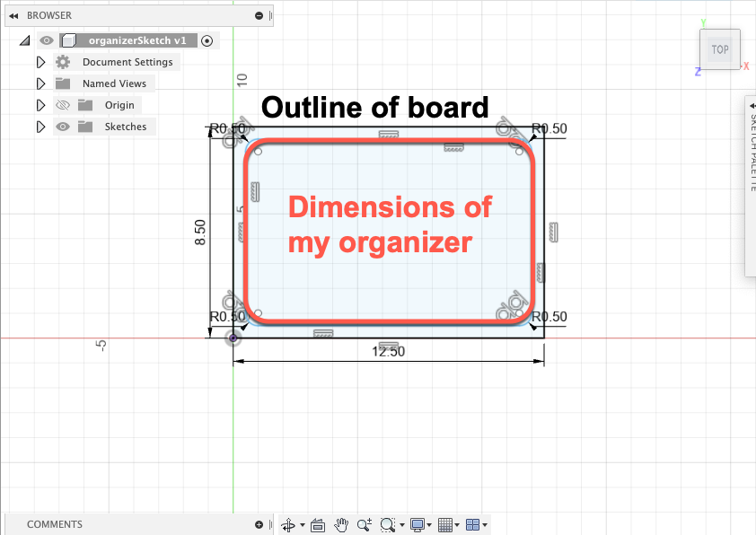Hide the Sketches folder with eye icon
The height and width of the screenshot is (535, 756).
63,127
